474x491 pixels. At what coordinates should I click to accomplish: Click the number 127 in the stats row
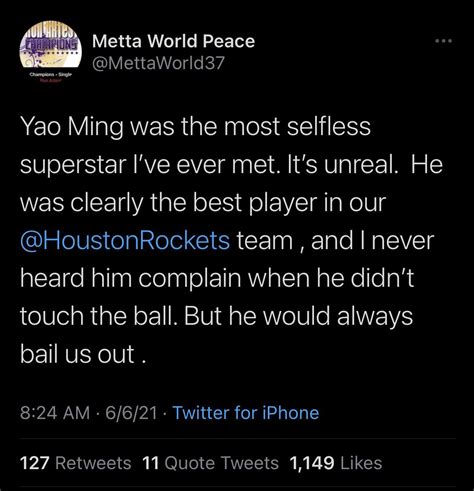click(35, 463)
